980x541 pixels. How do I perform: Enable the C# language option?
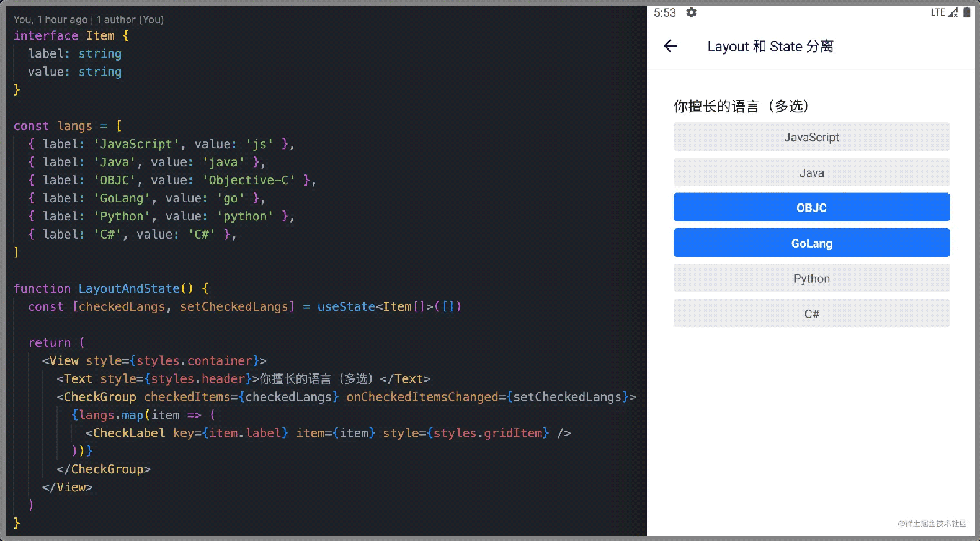811,314
